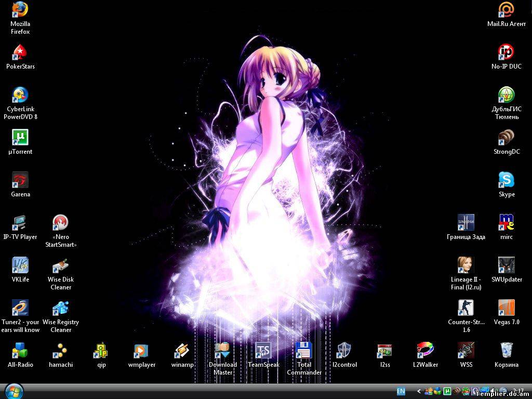Launch the PokerStars shortcut
The height and width of the screenshot is (399, 532).
(x=20, y=52)
